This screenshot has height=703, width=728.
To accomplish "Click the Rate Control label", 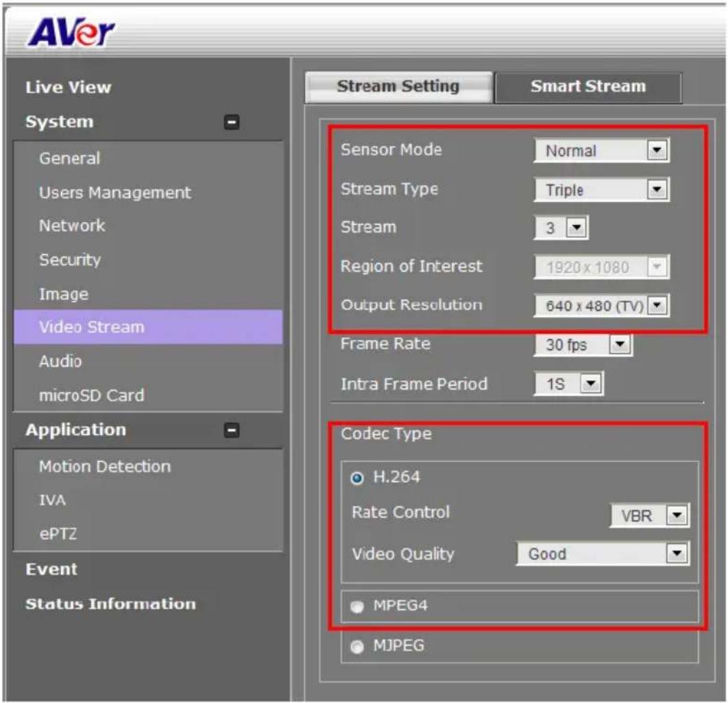I will pyautogui.click(x=401, y=512).
